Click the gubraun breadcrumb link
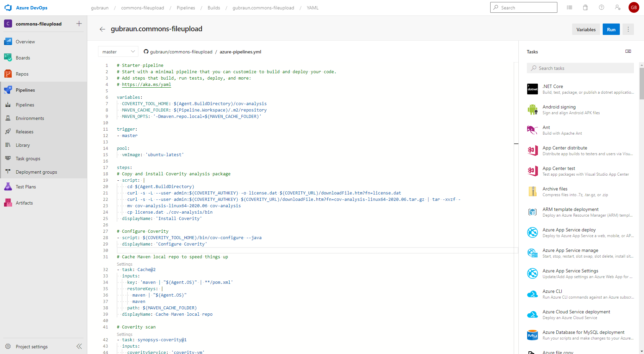The image size is (644, 354). click(x=100, y=8)
